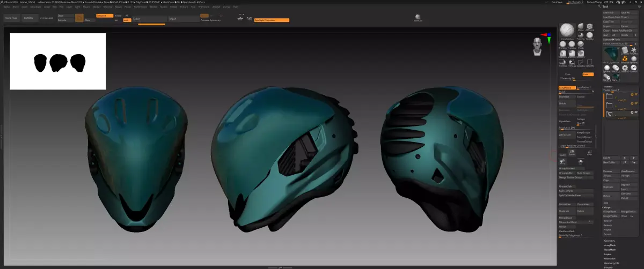This screenshot has height=269, width=644.
Task: Turn off LazyMouse
Action: (x=567, y=87)
